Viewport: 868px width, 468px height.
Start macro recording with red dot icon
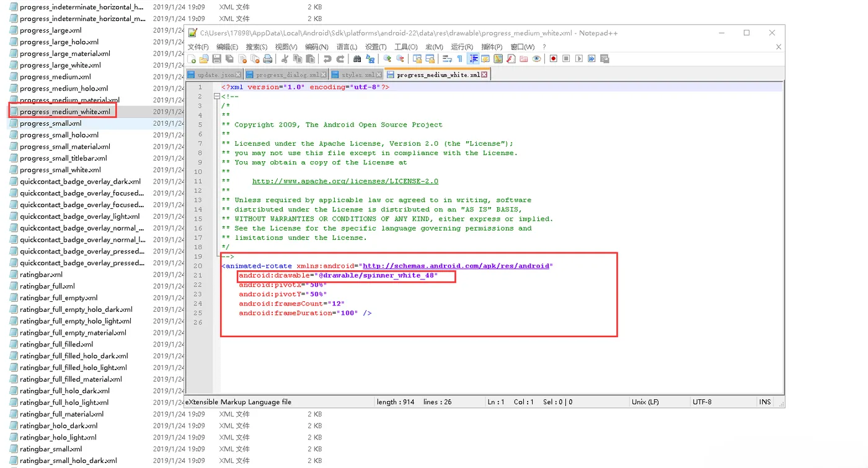click(554, 59)
